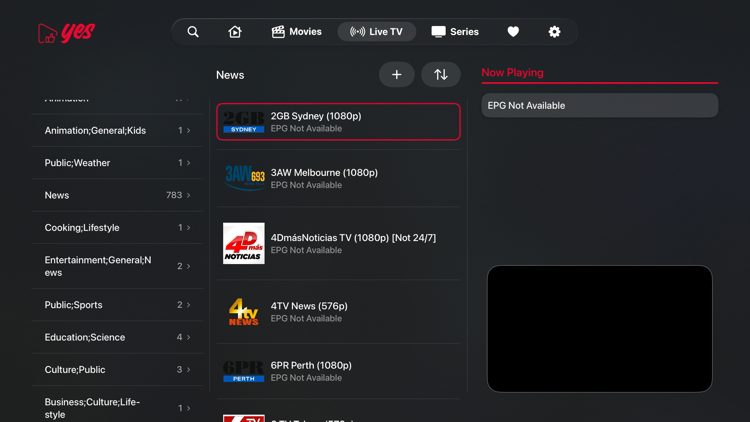Expand chevron next to Cooking;Lifestyle
The height and width of the screenshot is (422, 750).
[x=188, y=228]
